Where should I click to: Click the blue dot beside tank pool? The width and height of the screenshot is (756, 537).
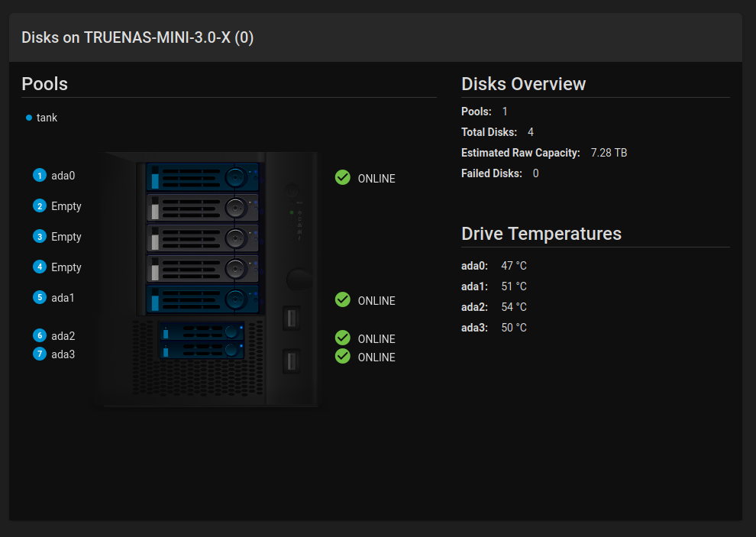coord(29,118)
